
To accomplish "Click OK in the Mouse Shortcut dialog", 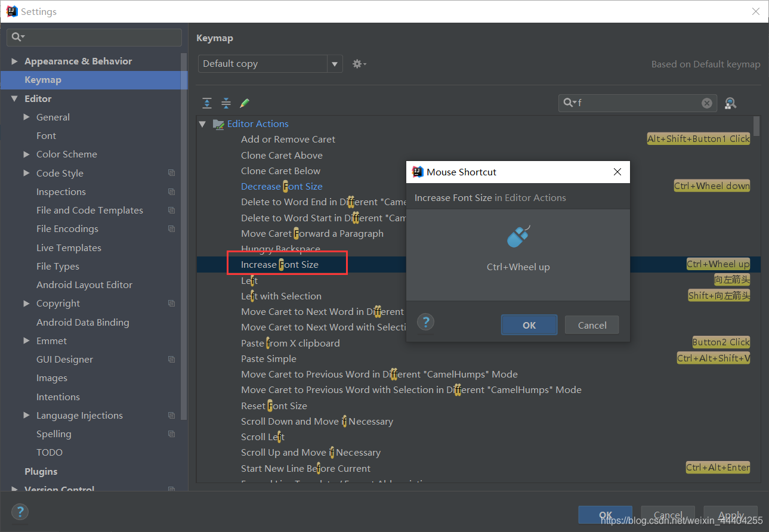I will coord(529,325).
